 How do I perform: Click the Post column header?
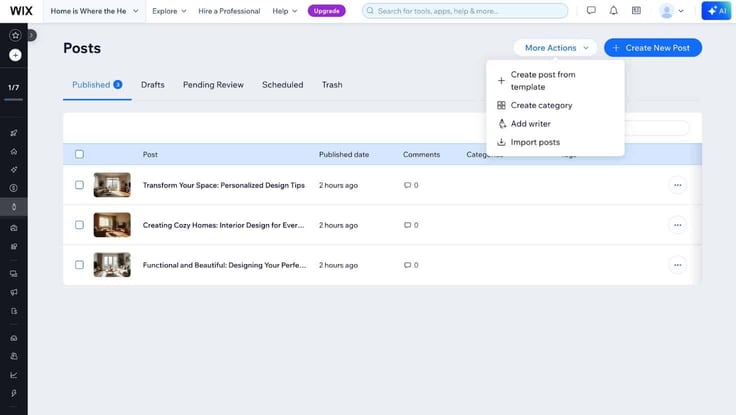[150, 154]
